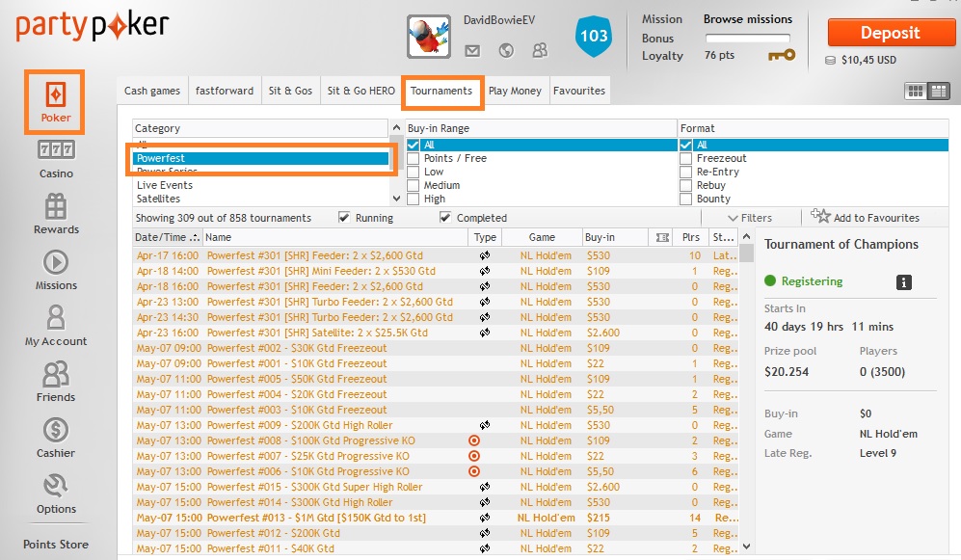Click the parrot avatar picture
The height and width of the screenshot is (560, 961).
429,37
